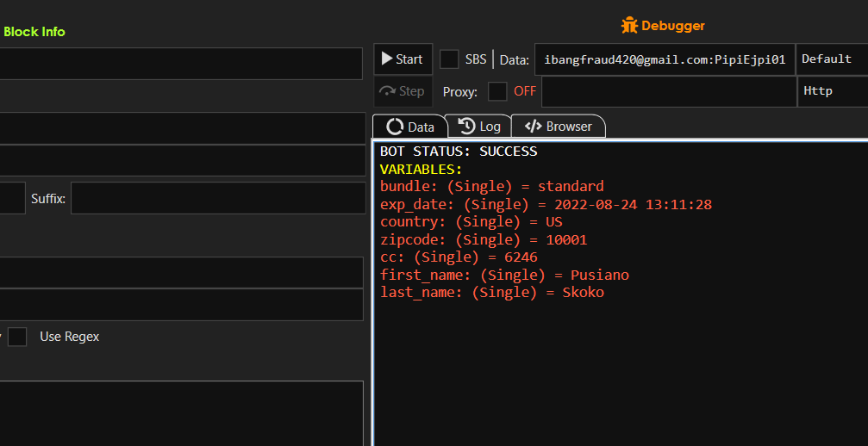Select the 'bundle: (Single) = standard' line
This screenshot has width=868, height=446.
(x=491, y=186)
